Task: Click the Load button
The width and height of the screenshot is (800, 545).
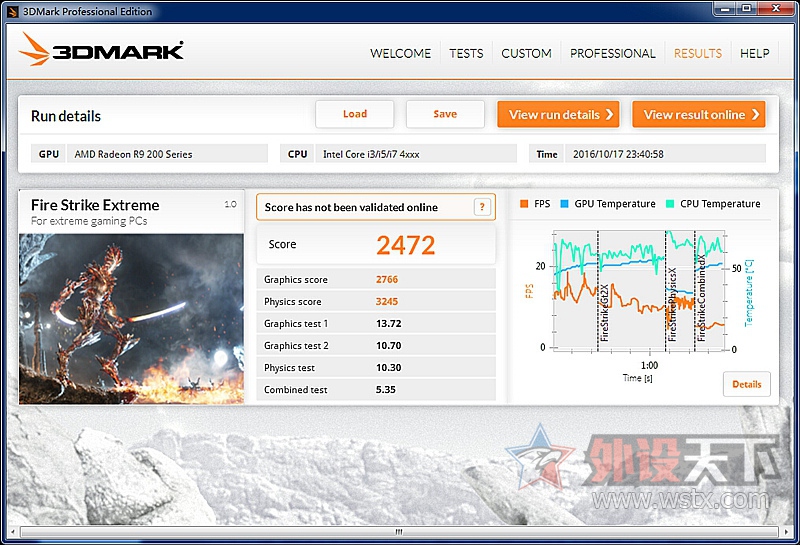Action: (x=355, y=114)
